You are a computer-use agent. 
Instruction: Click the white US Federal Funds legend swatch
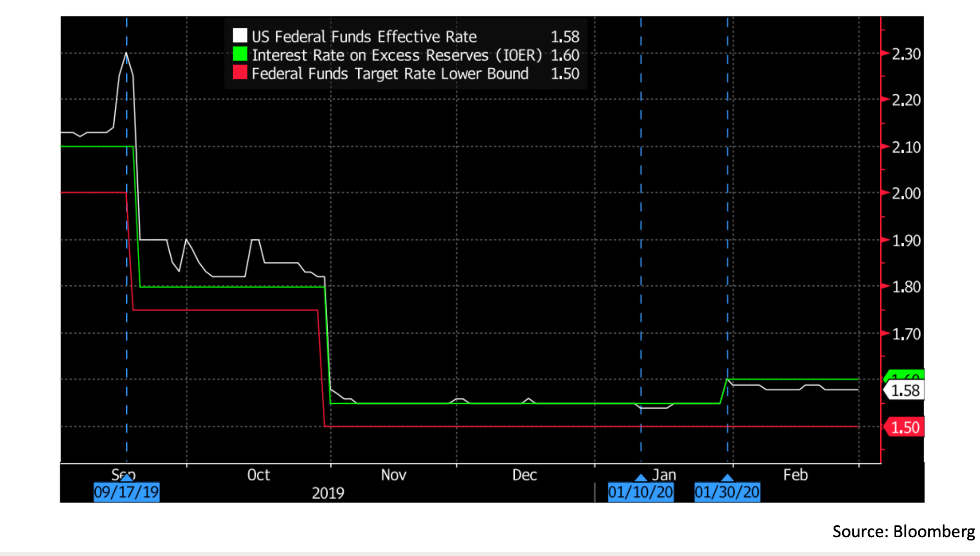coord(240,36)
